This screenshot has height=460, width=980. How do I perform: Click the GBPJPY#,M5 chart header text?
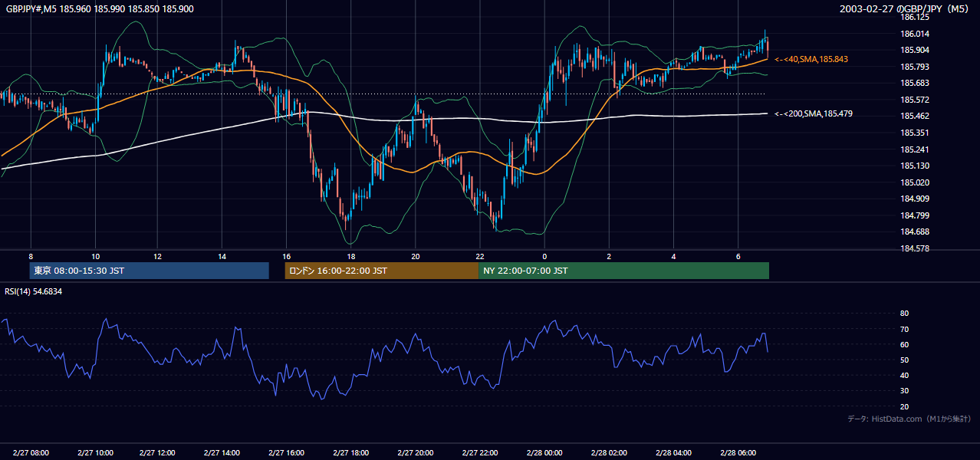coord(98,9)
